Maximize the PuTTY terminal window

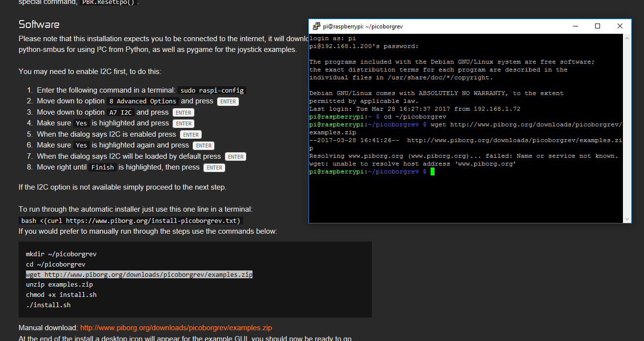pos(598,26)
